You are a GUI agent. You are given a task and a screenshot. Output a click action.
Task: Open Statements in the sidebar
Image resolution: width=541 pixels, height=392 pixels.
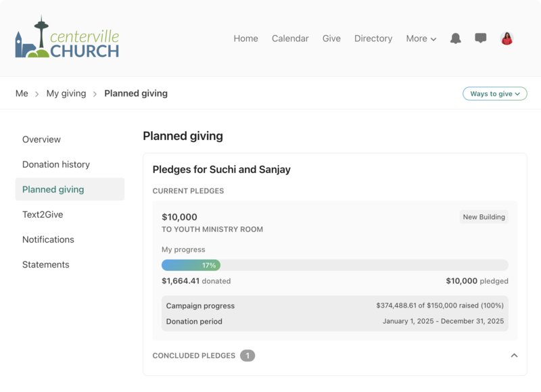pos(46,264)
